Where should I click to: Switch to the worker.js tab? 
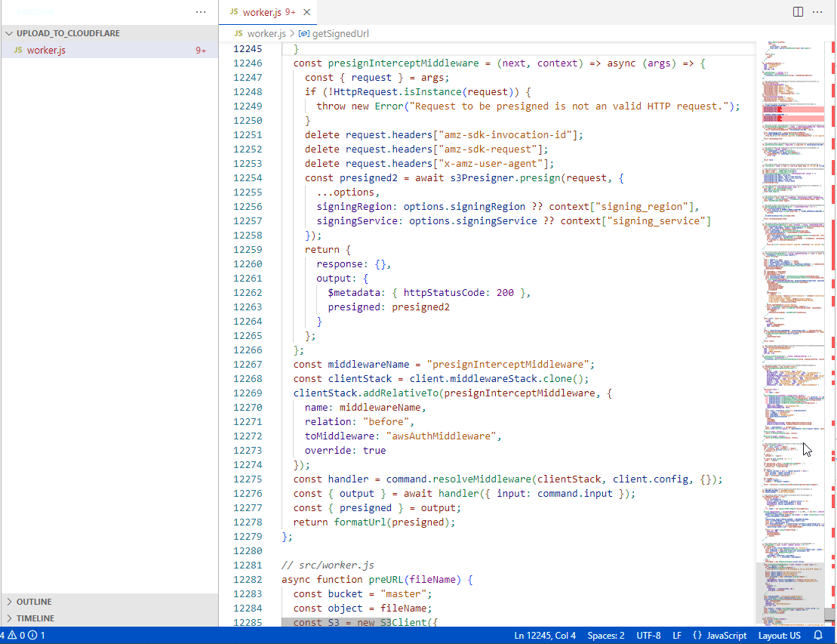pyautogui.click(x=261, y=12)
